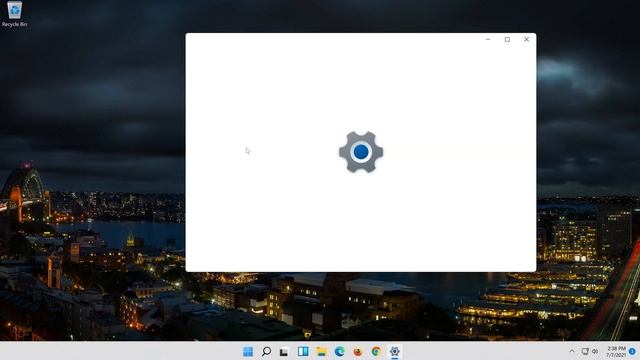Viewport: 640px width, 360px height.
Task: Open the Recycle Bin desktop icon
Action: (14, 14)
